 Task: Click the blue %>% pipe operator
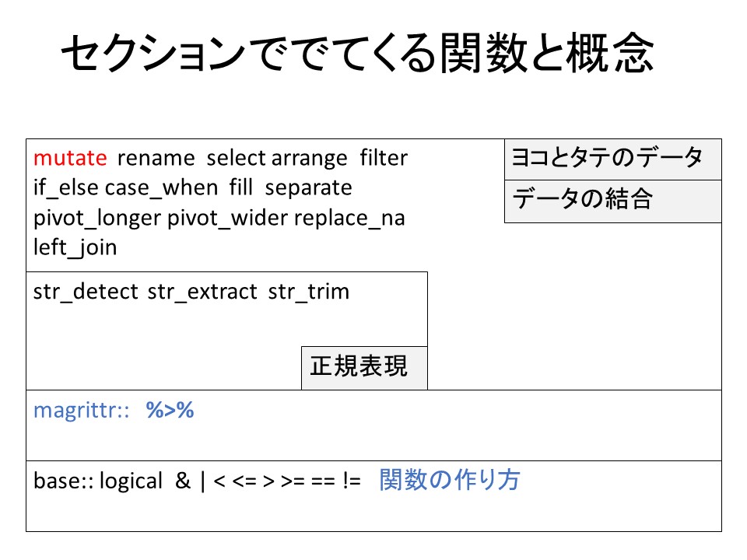coord(170,411)
